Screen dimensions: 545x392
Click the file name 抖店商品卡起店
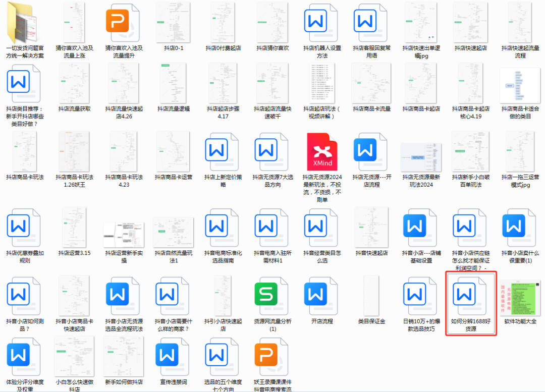[x=421, y=109]
